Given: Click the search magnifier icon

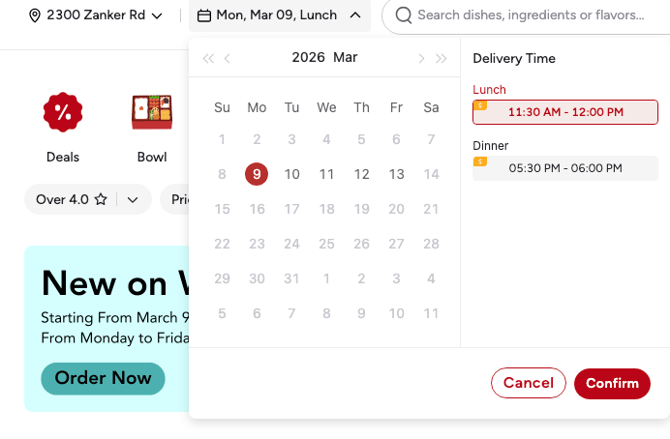Looking at the screenshot, I should coord(403,16).
